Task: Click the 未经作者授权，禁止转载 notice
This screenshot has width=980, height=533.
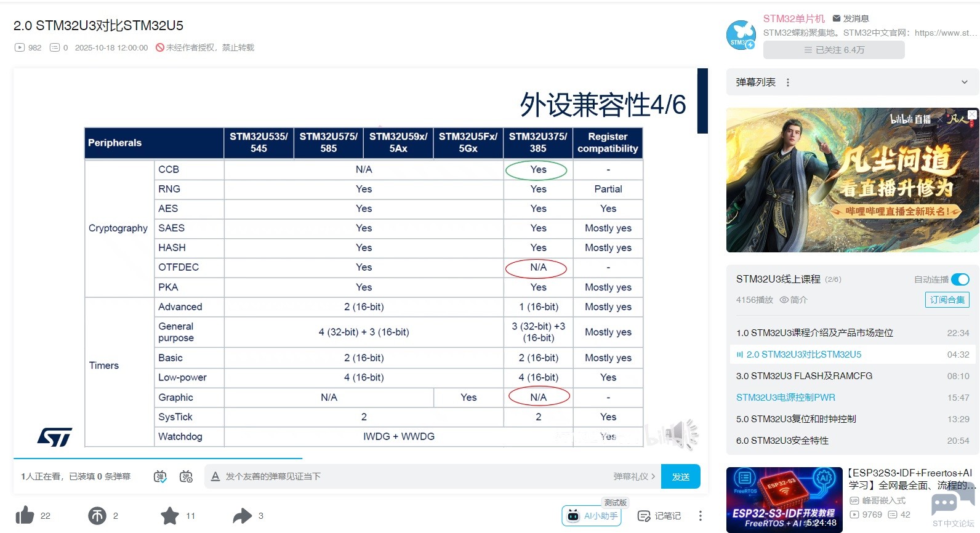Action: [x=205, y=47]
